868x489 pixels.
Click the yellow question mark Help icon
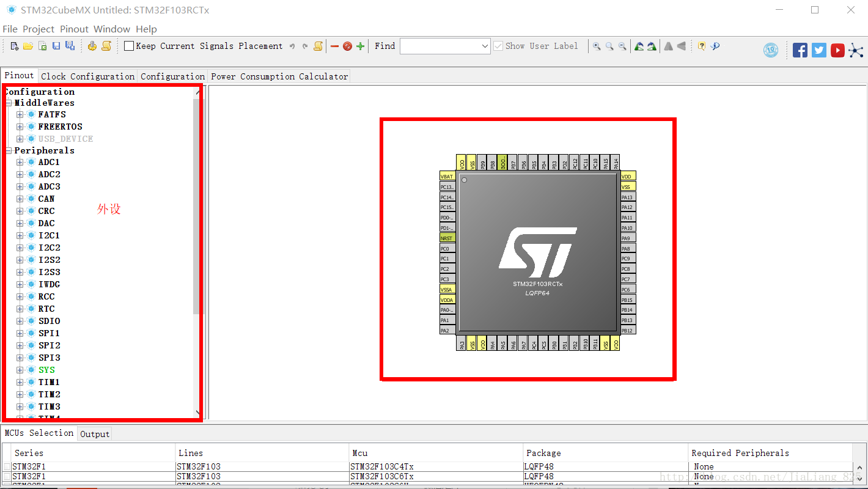tap(702, 46)
